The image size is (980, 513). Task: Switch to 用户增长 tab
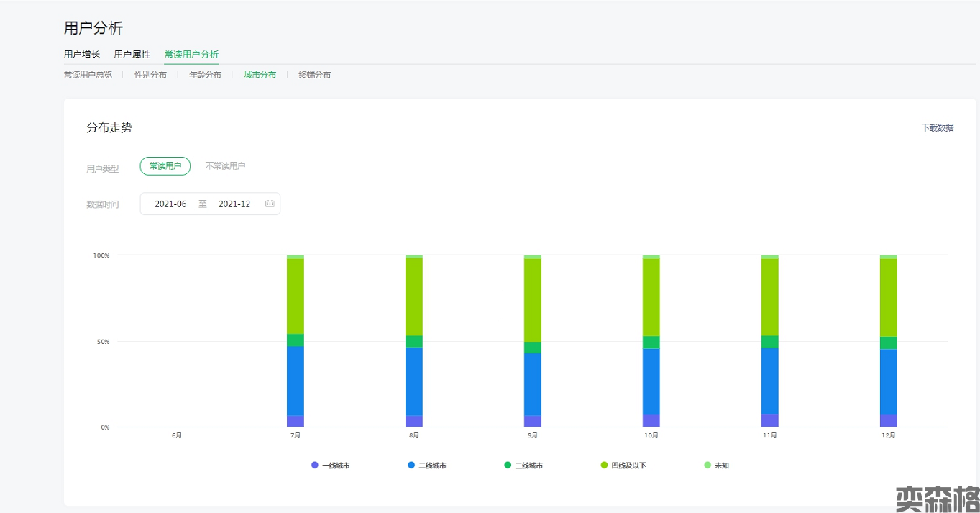click(x=82, y=54)
